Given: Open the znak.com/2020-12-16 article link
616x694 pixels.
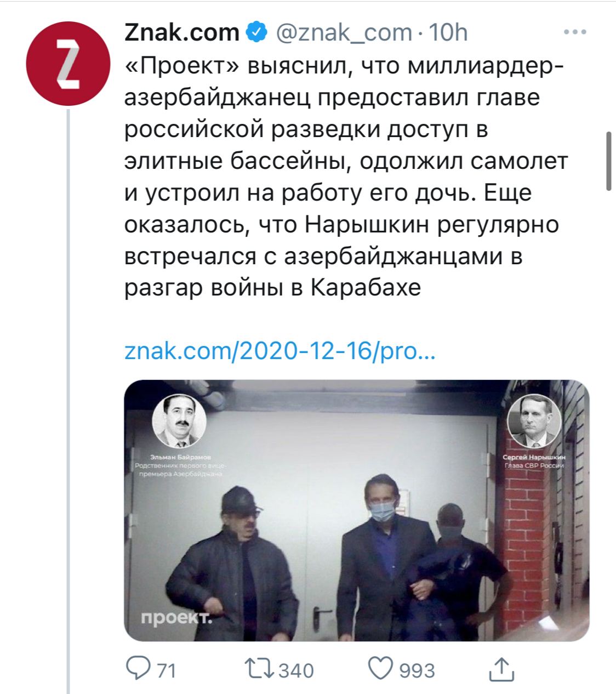Looking at the screenshot, I should point(281,351).
